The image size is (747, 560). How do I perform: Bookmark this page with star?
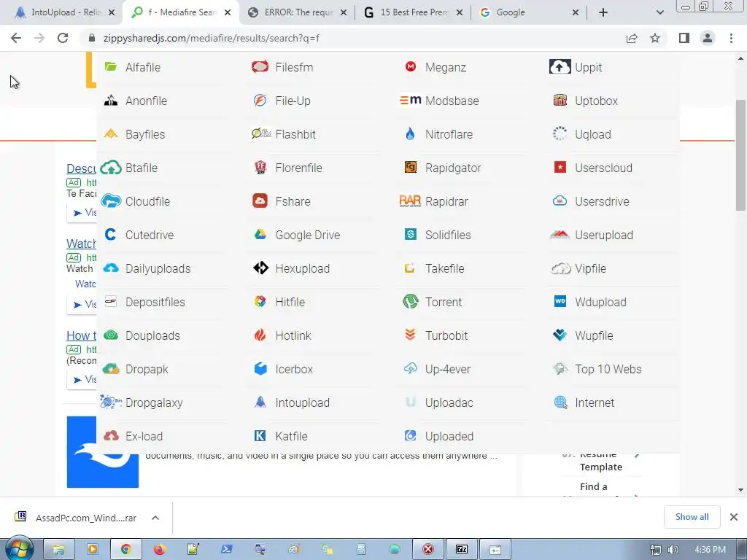tap(655, 38)
